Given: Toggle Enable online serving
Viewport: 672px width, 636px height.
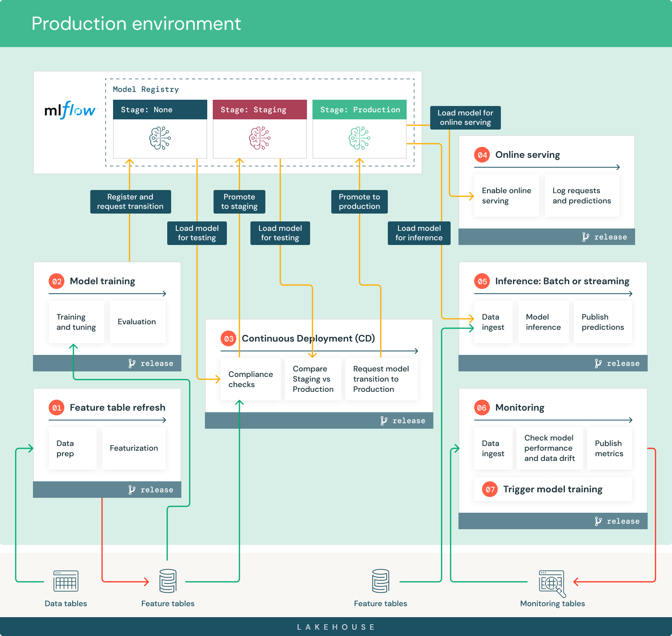Looking at the screenshot, I should 506,196.
